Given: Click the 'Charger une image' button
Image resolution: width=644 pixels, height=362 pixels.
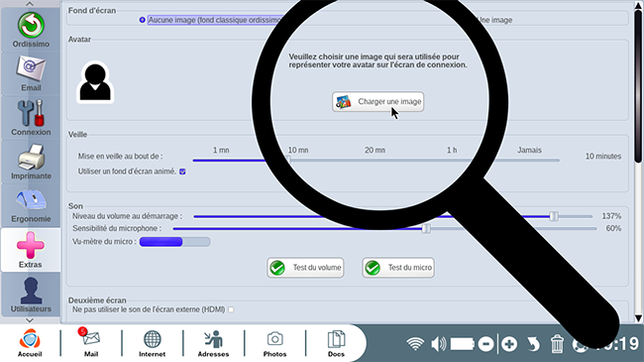Looking at the screenshot, I should [x=377, y=101].
